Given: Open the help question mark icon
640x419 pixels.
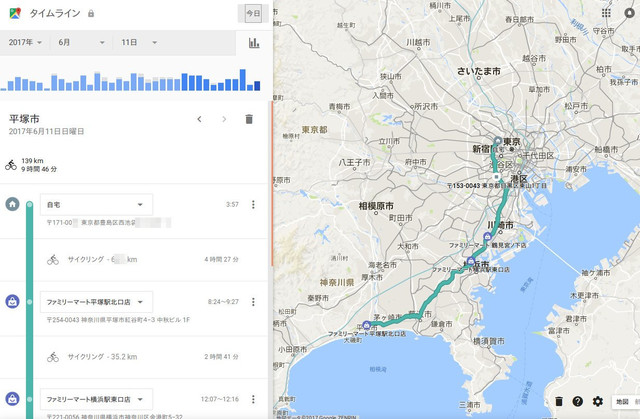Looking at the screenshot, I should click(578, 401).
